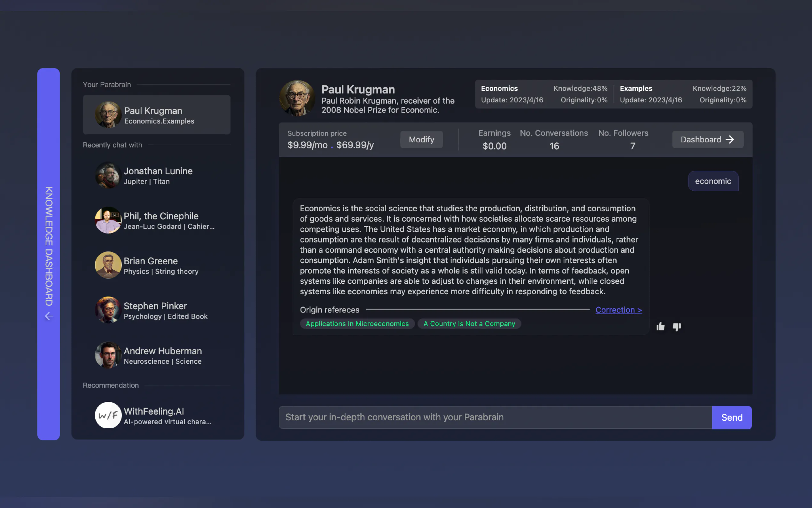Click Brian Greene's avatar picture

coord(108,265)
